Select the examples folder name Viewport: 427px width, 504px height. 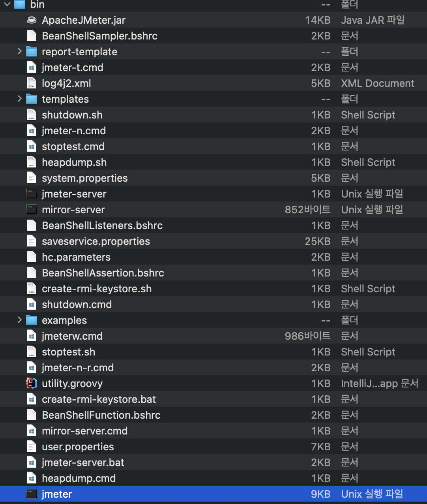tap(64, 320)
